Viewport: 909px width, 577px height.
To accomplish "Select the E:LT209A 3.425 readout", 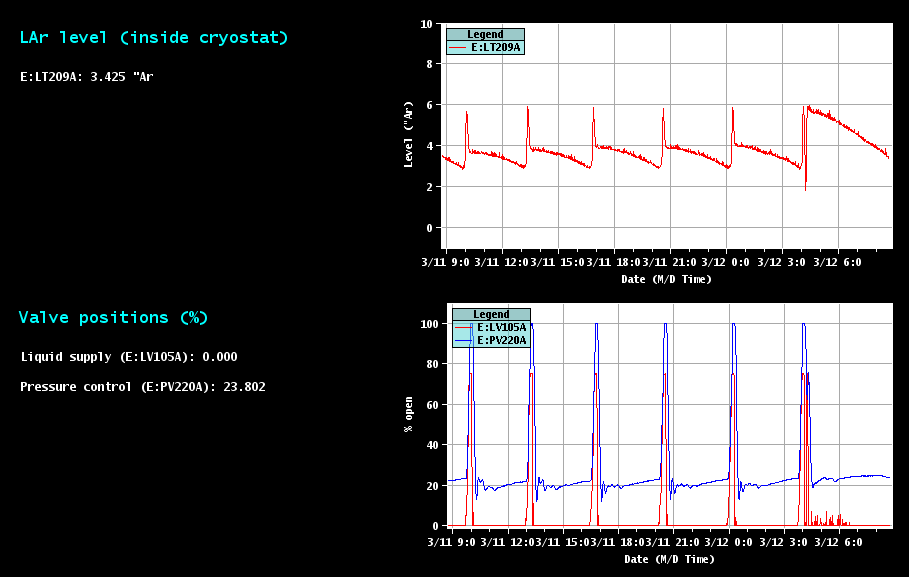I will [x=87, y=76].
